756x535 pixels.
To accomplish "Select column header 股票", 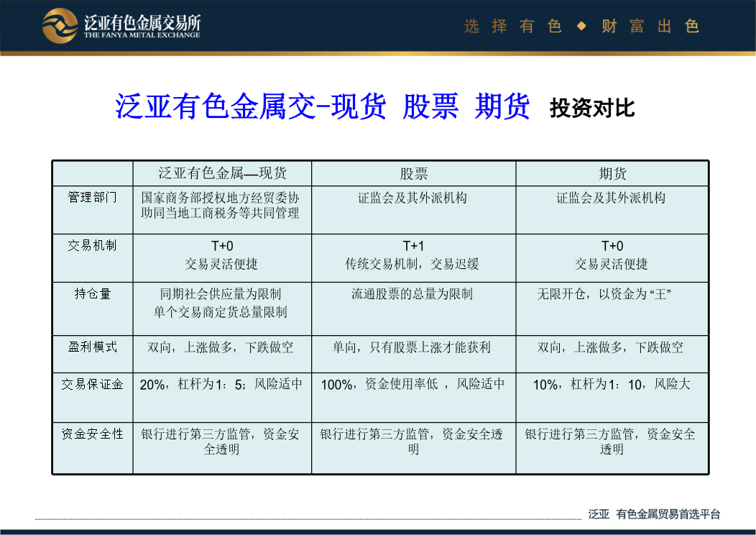I will click(414, 174).
